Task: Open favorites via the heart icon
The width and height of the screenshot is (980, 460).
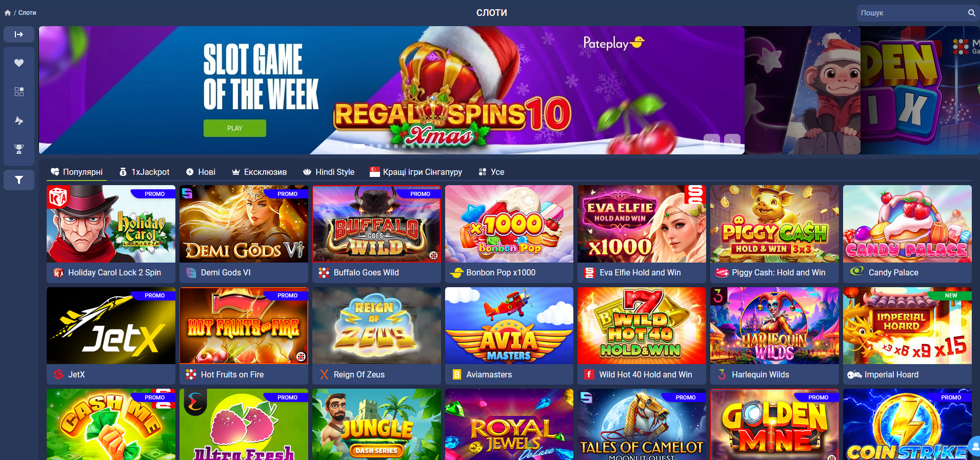Action: (x=19, y=63)
